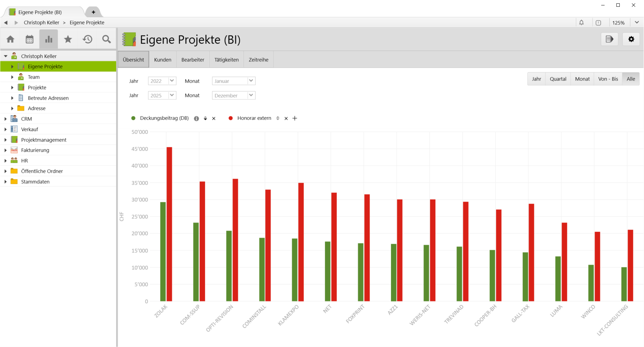Switch aggregation to Quartal

[558, 79]
